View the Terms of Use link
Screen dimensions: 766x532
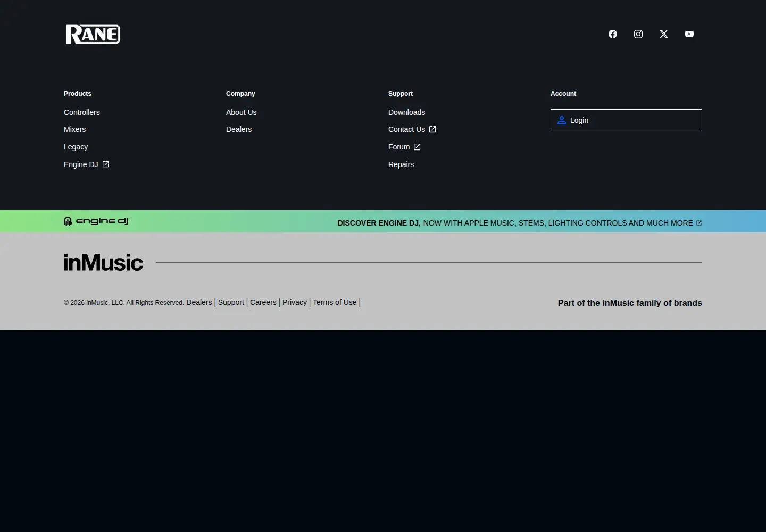[x=335, y=302]
